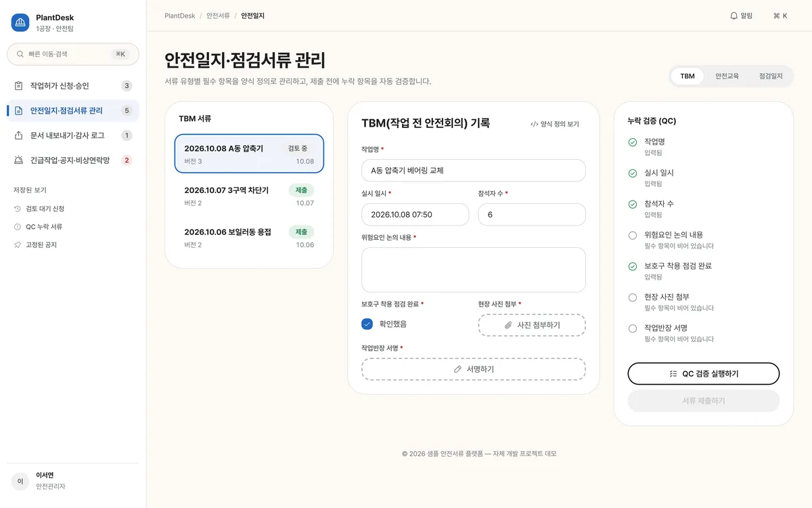Click PlantDesk breadcrumb link

180,16
